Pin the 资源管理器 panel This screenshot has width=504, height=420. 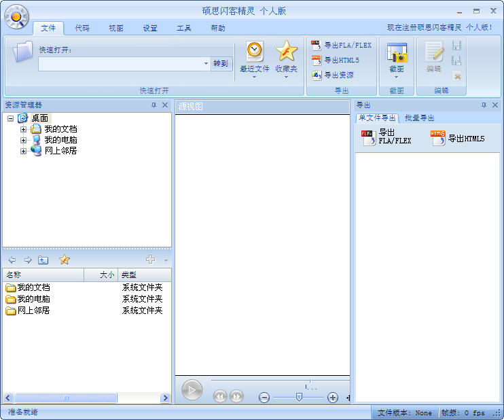154,105
